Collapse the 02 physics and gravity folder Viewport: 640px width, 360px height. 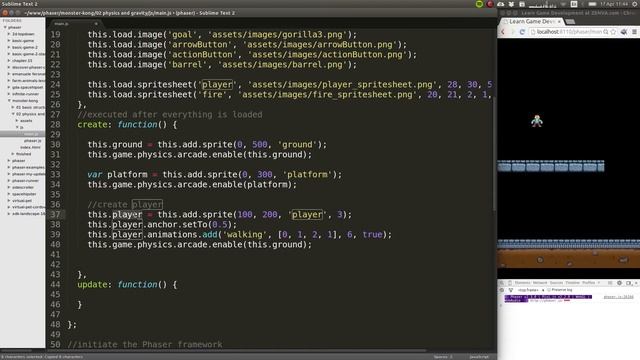(13, 114)
